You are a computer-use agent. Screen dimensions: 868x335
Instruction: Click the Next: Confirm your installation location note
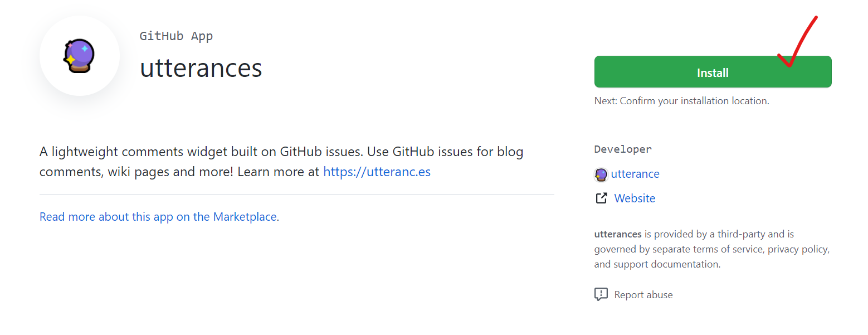point(681,101)
